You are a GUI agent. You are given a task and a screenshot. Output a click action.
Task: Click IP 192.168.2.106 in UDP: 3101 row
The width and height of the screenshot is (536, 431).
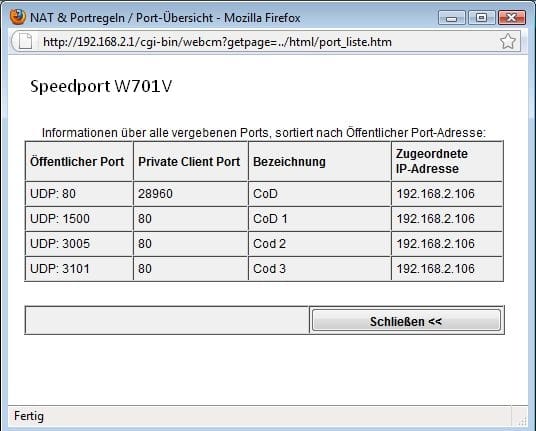[x=447, y=268]
